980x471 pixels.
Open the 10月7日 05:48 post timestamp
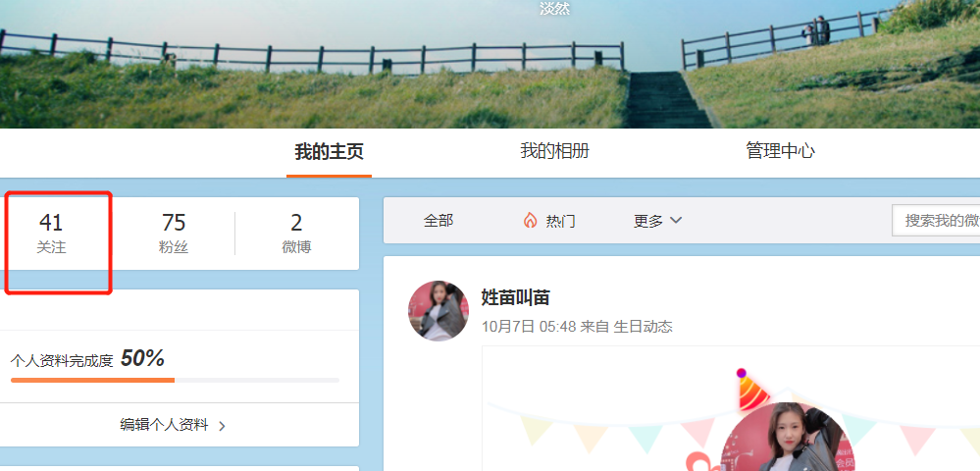click(x=529, y=327)
